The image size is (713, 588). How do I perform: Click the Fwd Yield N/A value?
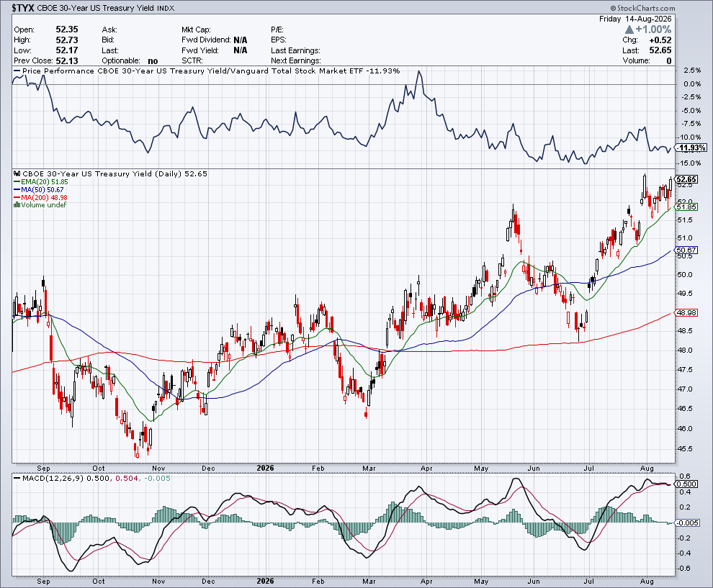pos(240,50)
